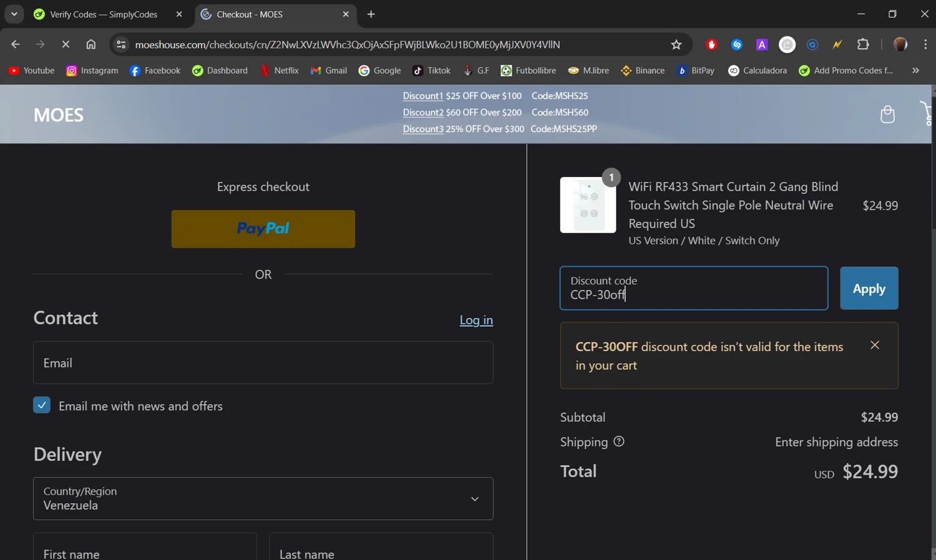Open the Binance bookmark
The height and width of the screenshot is (560, 936).
coord(643,70)
